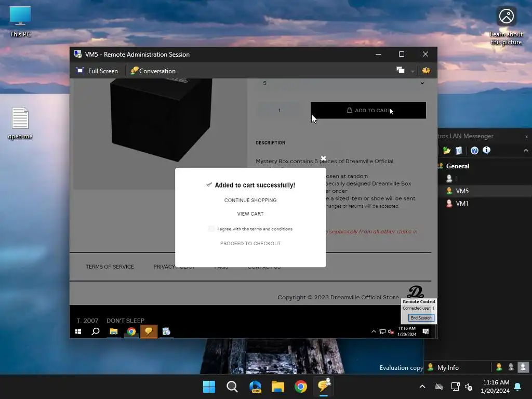Open help question mark in LAN Messenger
Viewport: 532px width, 399px height.
point(475,150)
